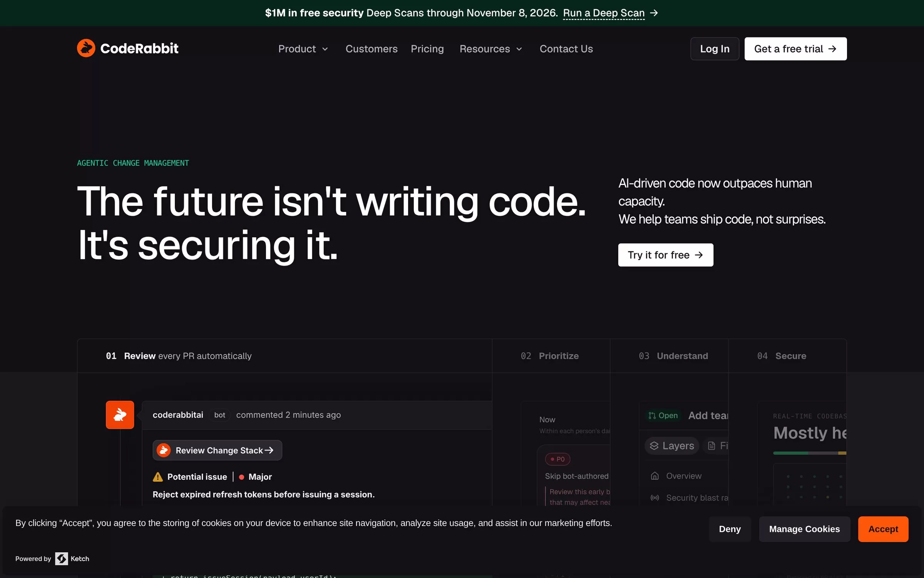Image resolution: width=924 pixels, height=578 pixels.
Task: Click the CodeRabbit wordmark text
Action: pos(139,49)
